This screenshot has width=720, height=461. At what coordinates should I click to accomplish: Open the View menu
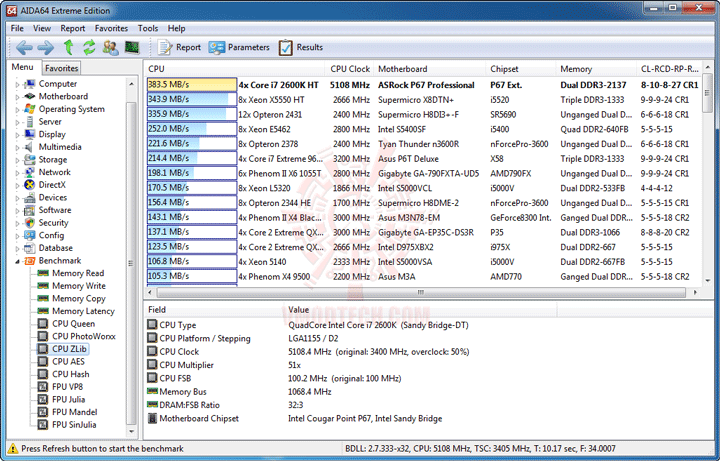(42, 28)
